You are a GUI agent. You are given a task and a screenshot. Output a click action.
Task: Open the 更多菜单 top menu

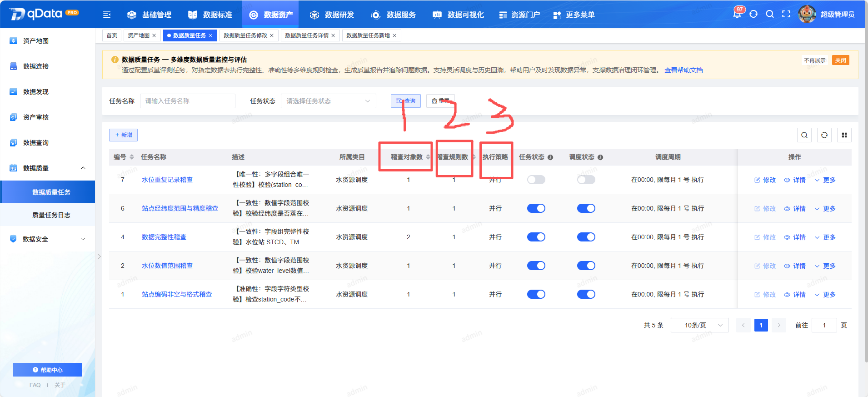point(574,15)
